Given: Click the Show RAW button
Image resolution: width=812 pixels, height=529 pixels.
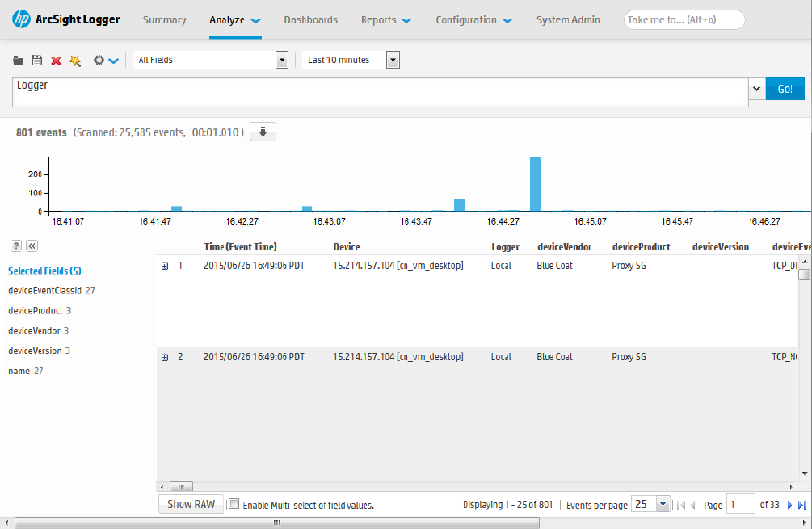Looking at the screenshot, I should pos(191,504).
